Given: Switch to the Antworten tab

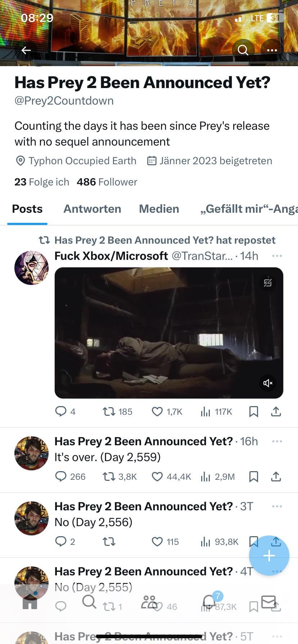Looking at the screenshot, I should [x=92, y=209].
